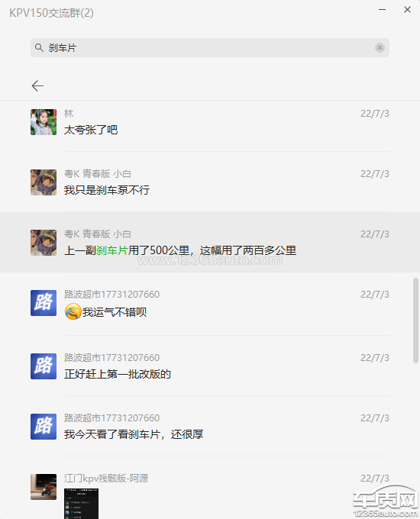Click the back arrow icon
The width and height of the screenshot is (420, 519).
(37, 85)
